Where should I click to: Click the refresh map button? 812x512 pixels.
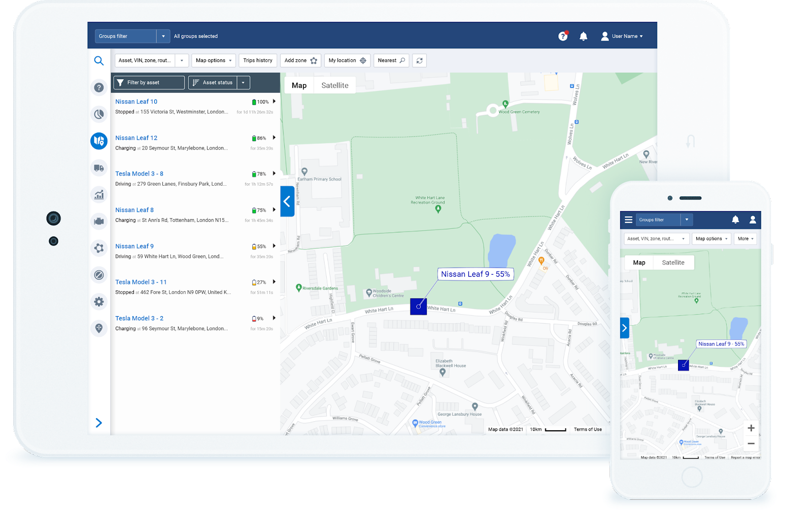(x=419, y=60)
